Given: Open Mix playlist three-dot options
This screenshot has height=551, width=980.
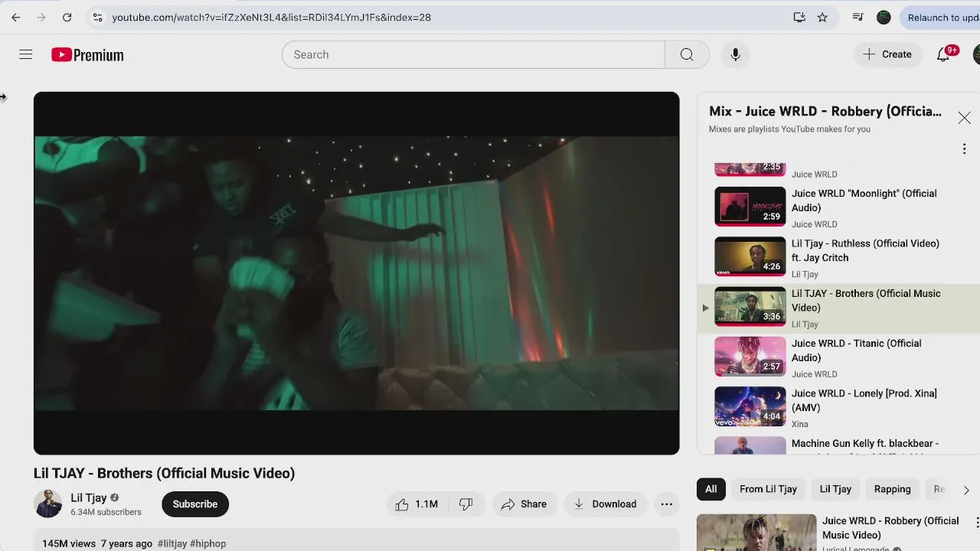Looking at the screenshot, I should pyautogui.click(x=964, y=148).
